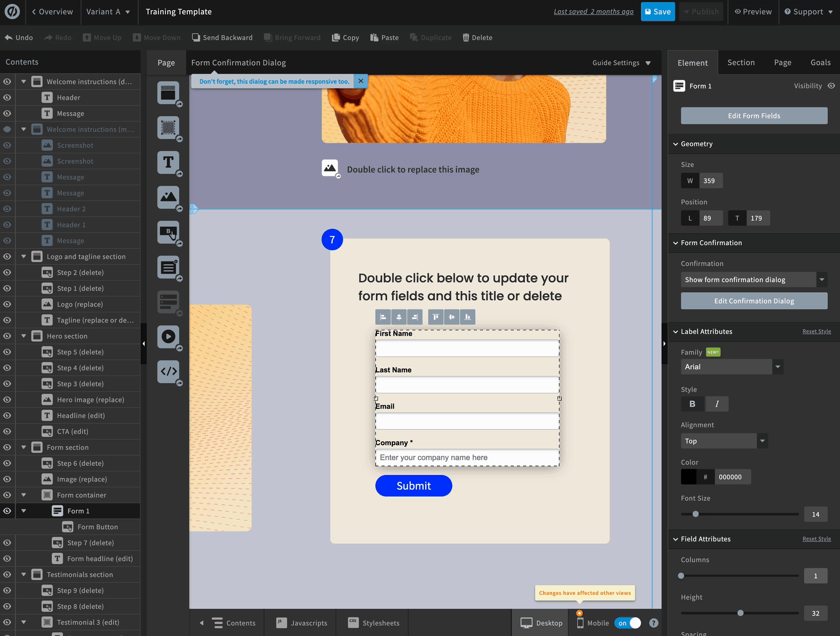Open the Stylesheets tab
Screen dimensions: 840x636
pos(373,623)
